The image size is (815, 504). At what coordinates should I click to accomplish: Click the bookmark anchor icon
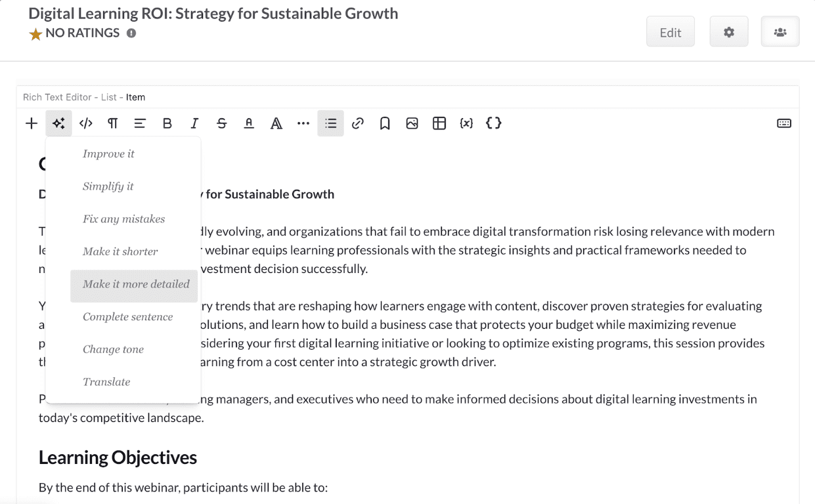coord(385,123)
